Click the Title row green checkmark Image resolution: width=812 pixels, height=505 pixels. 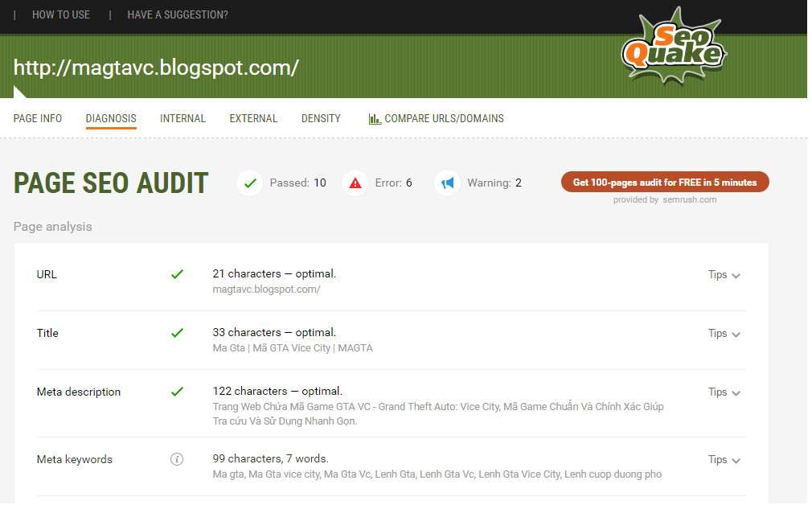[x=177, y=333]
